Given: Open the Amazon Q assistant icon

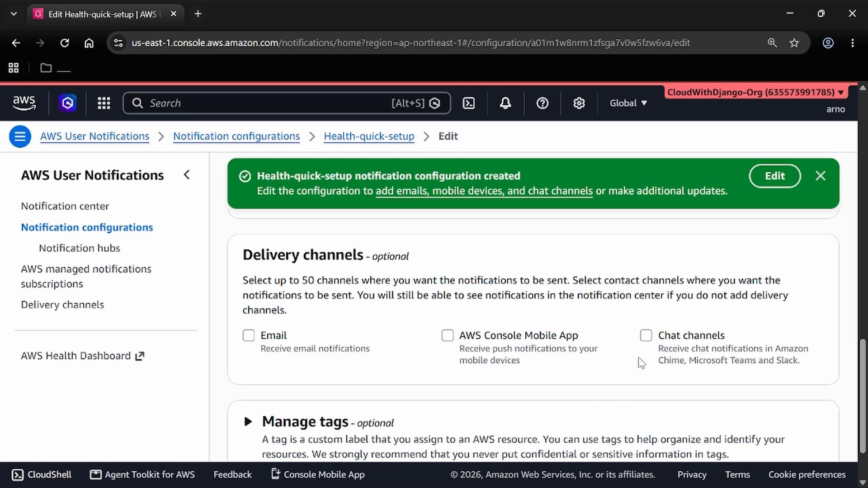Looking at the screenshot, I should [x=68, y=103].
